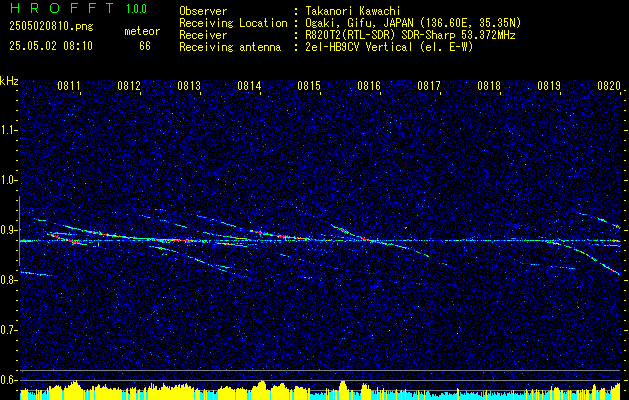Click the 0.7 kHz frequency axis label
This screenshot has width=629, height=400.
[x=8, y=330]
